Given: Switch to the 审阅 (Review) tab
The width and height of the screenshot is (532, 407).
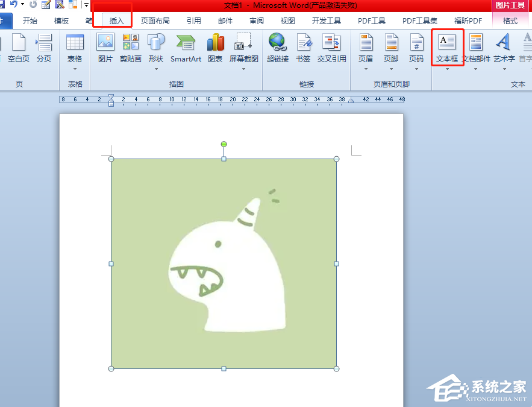Looking at the screenshot, I should 257,21.
